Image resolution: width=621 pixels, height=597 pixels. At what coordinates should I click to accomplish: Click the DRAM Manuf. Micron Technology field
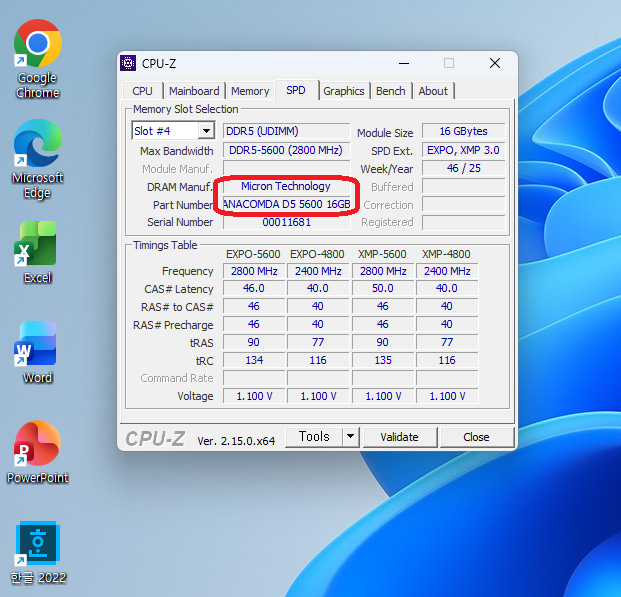coord(286,186)
